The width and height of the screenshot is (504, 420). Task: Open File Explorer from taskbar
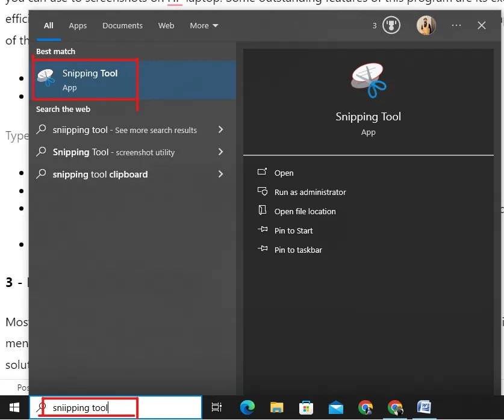point(277,408)
